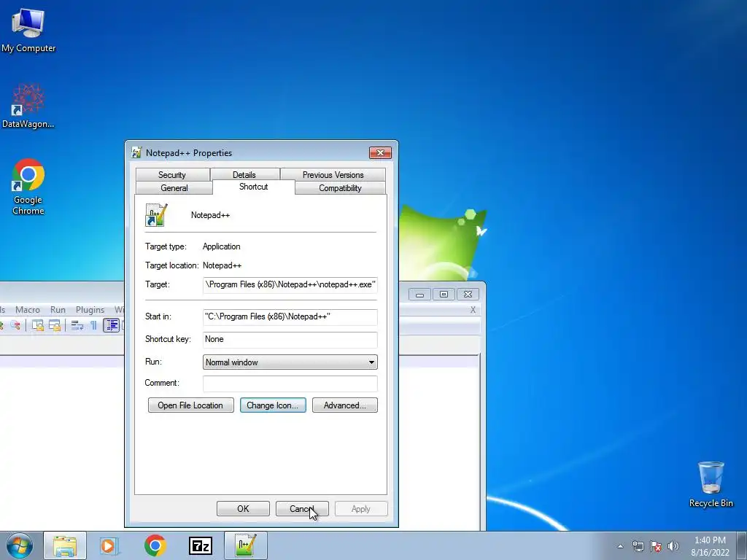Screen dimensions: 747x560
Task: Open the Macro menu in Notepad++
Action: coord(28,309)
